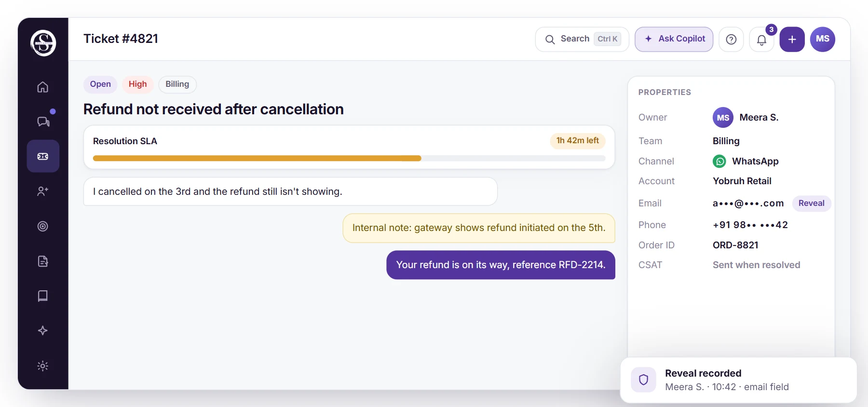Open the reports document icon
This screenshot has height=407, width=868.
[43, 261]
